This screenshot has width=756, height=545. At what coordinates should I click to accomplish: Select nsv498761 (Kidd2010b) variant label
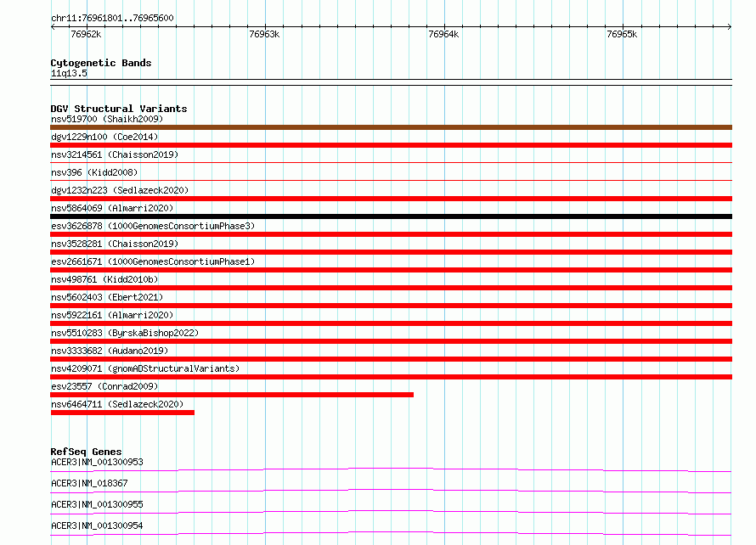coord(104,279)
